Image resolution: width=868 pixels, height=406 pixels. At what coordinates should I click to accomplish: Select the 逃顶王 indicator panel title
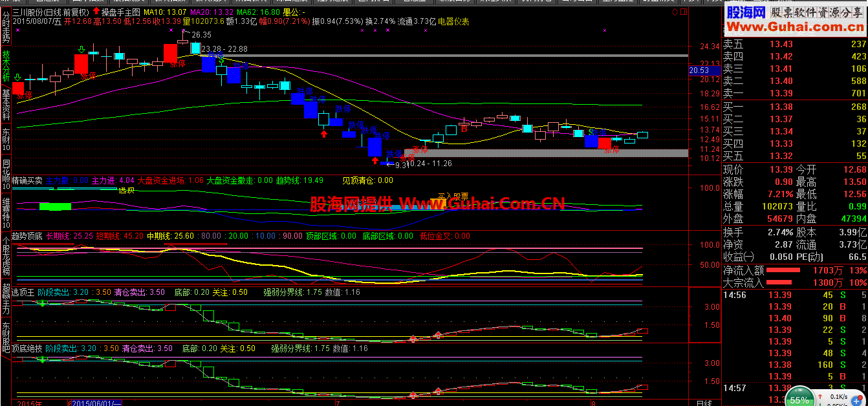[24, 292]
